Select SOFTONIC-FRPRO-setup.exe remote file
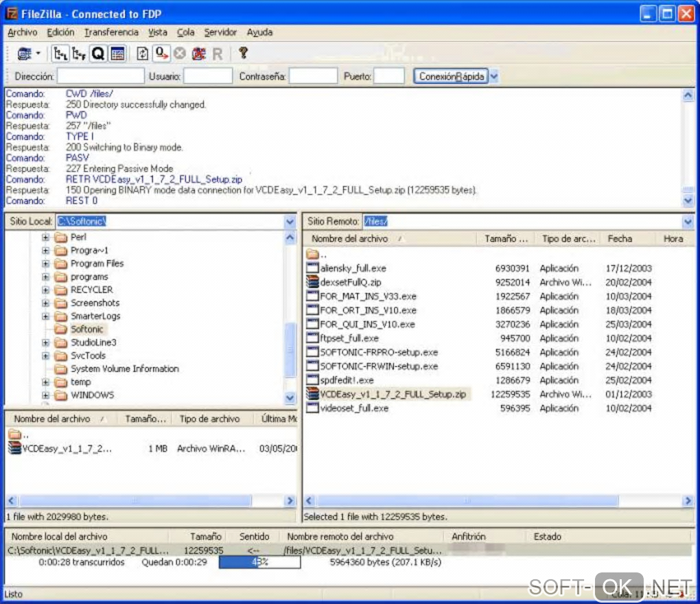 pyautogui.click(x=379, y=352)
